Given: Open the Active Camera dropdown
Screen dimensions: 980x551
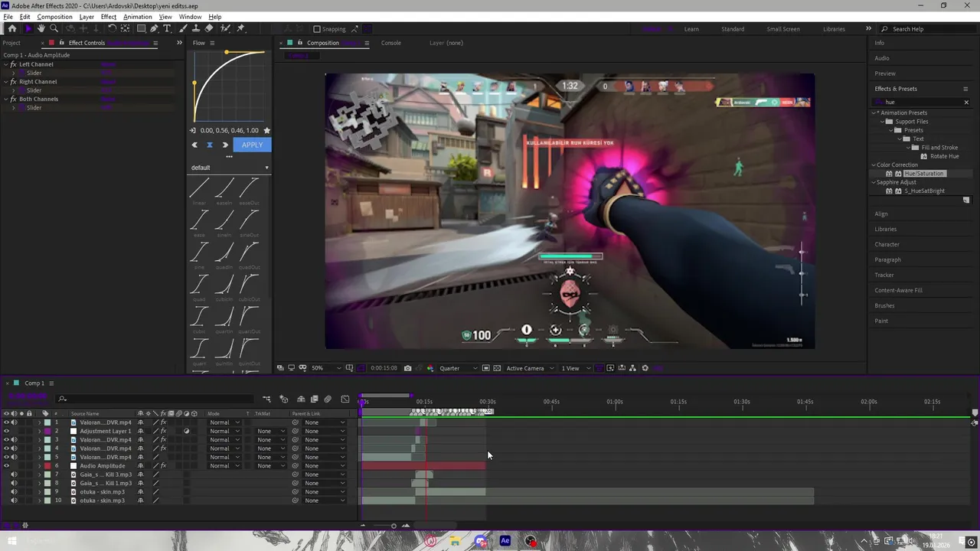Looking at the screenshot, I should [530, 368].
